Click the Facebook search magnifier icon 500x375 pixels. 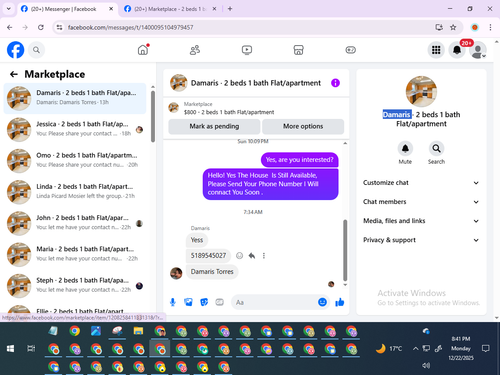[x=36, y=50]
